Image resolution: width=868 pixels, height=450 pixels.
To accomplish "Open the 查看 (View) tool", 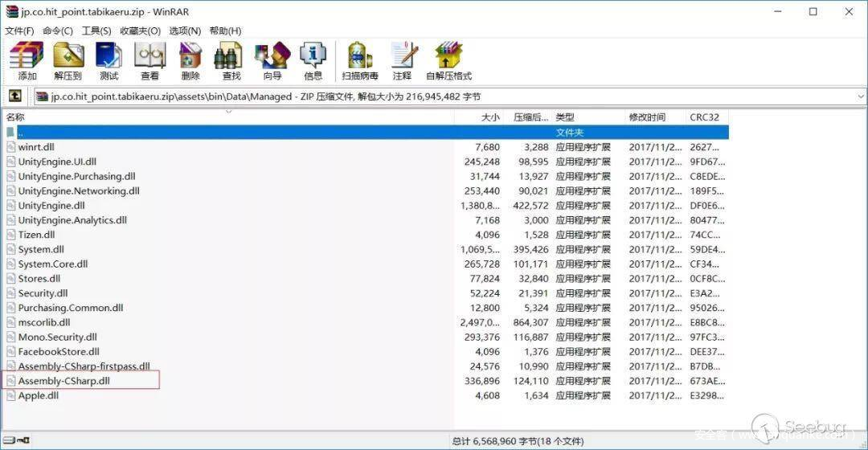I will pyautogui.click(x=149, y=60).
